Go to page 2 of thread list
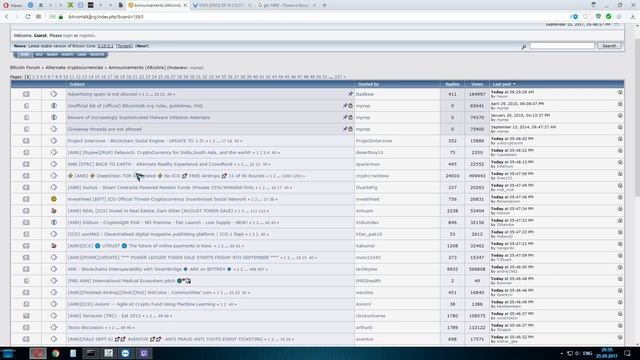Viewport: 640px width, 360px height. (33, 77)
